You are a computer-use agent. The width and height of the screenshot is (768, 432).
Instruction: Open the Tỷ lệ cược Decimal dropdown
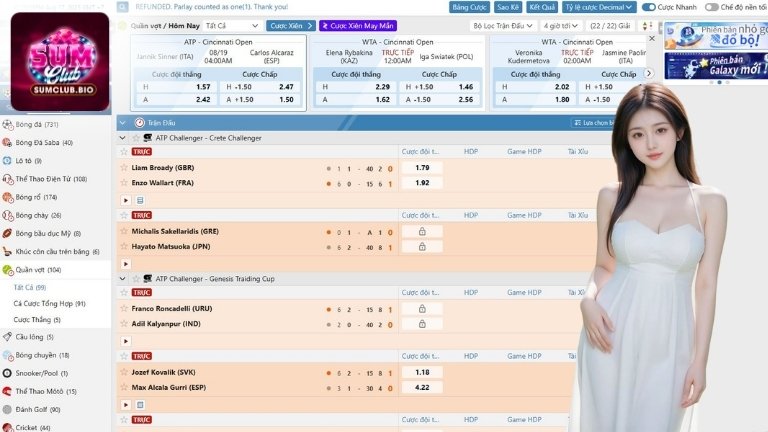pyautogui.click(x=599, y=7)
